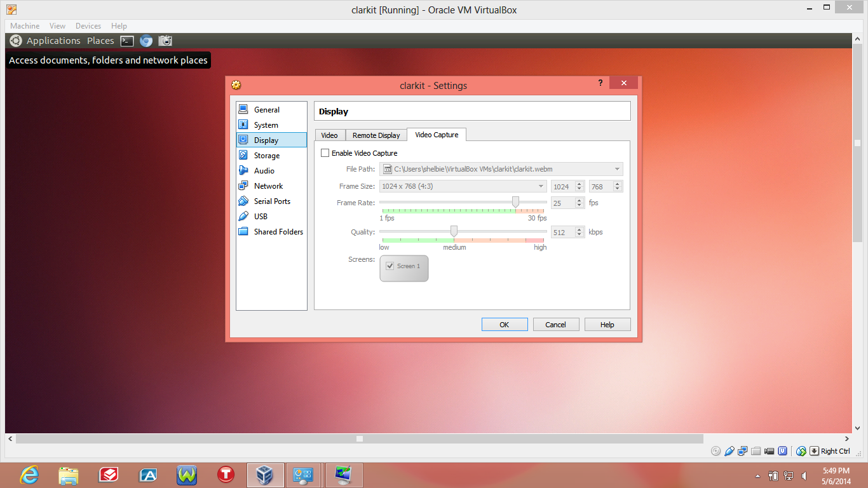
Task: Click the Frame Rate slider handle
Action: 515,202
